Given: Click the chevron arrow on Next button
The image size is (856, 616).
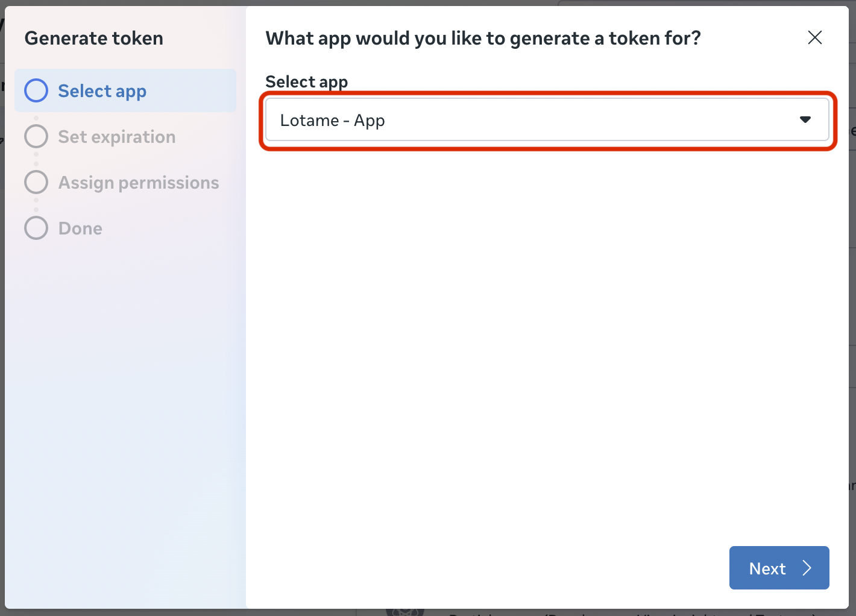Looking at the screenshot, I should [807, 568].
